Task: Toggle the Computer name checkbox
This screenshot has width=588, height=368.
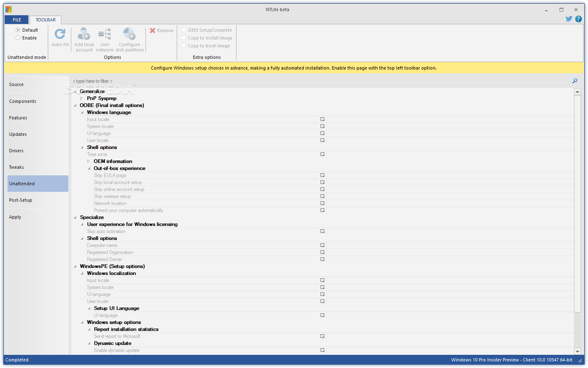Action: pyautogui.click(x=323, y=245)
